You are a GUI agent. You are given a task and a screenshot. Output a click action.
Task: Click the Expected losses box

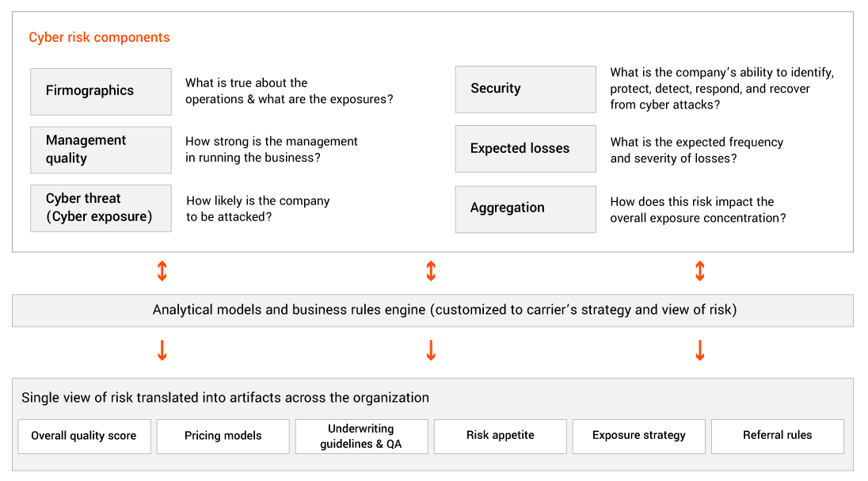click(x=525, y=148)
